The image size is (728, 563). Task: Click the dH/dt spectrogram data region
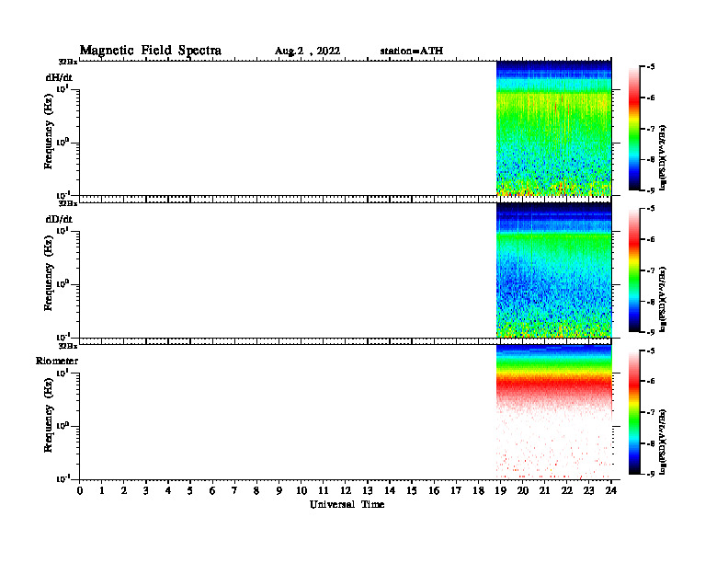coord(554,128)
